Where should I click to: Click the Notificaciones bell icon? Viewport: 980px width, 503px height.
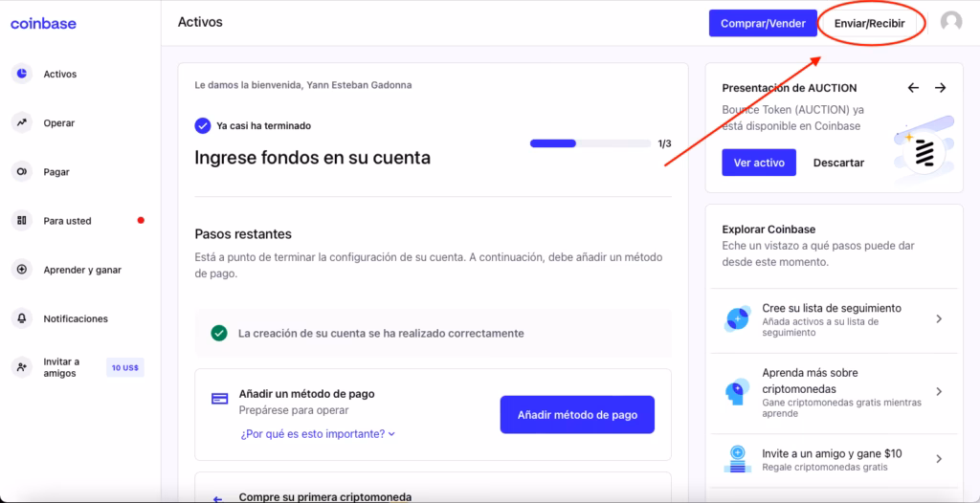click(x=22, y=318)
